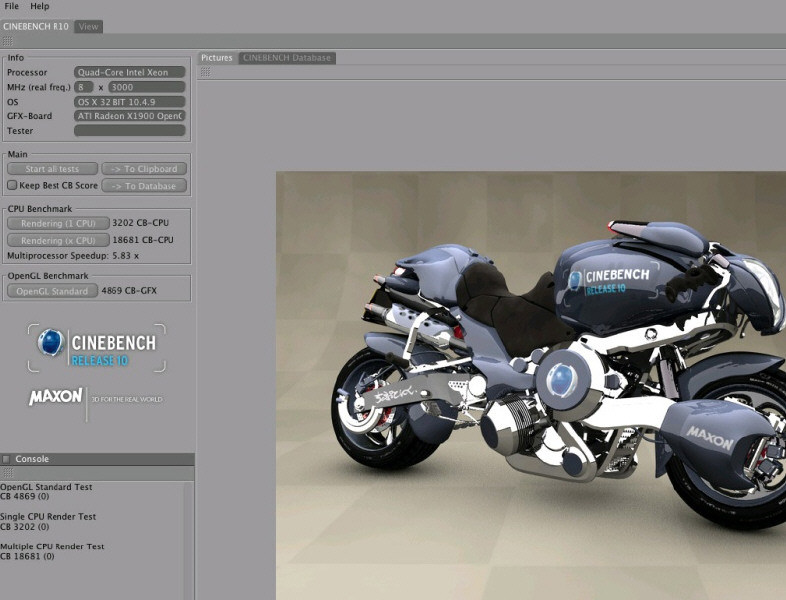Open the CINEBENCH Database tab
This screenshot has height=600, width=786.
click(287, 58)
